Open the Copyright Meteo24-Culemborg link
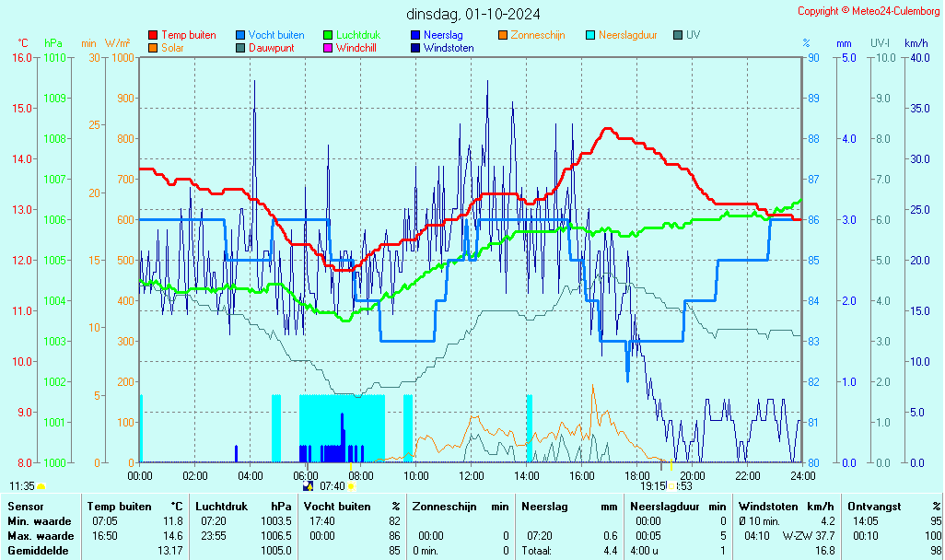945x560 pixels. [x=868, y=11]
